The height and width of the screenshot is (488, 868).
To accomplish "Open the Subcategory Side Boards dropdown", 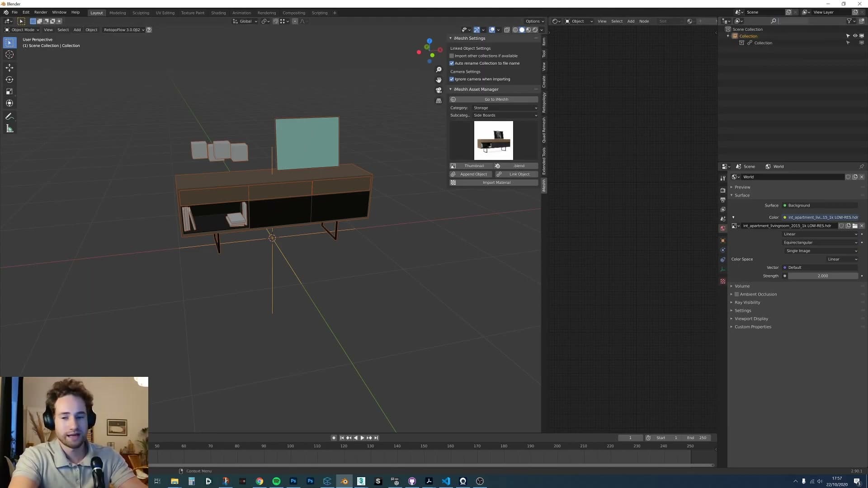I will [505, 115].
